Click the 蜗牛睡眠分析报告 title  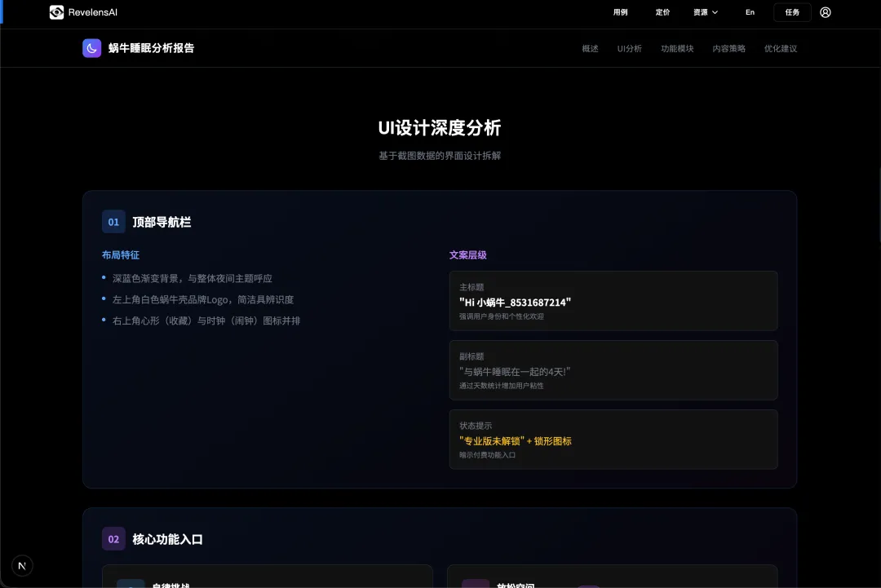click(x=151, y=48)
